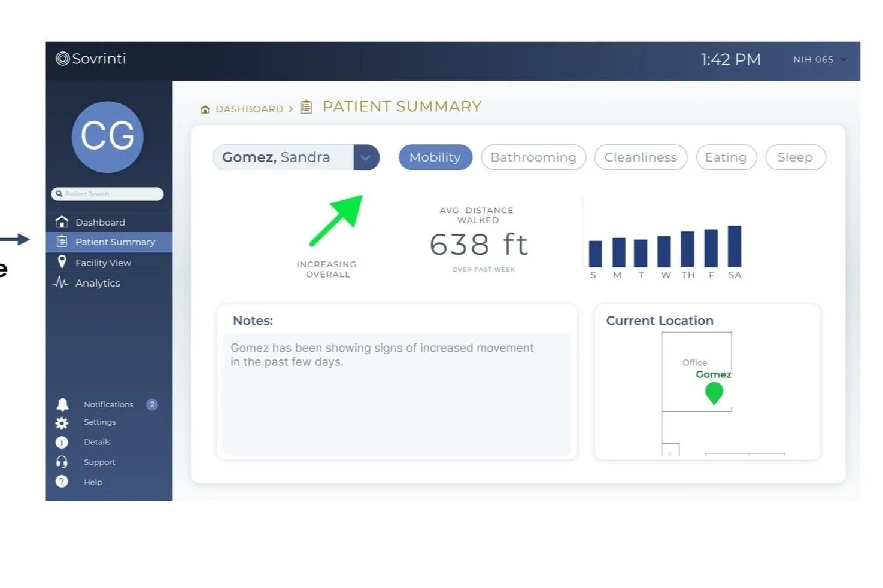The width and height of the screenshot is (883, 588).
Task: Open Notifications bell icon
Action: click(x=62, y=404)
